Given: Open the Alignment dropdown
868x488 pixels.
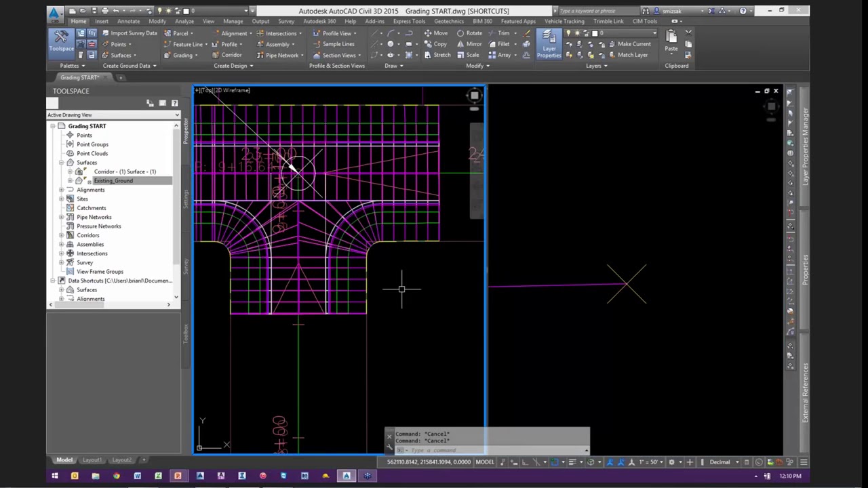Looking at the screenshot, I should point(233,33).
